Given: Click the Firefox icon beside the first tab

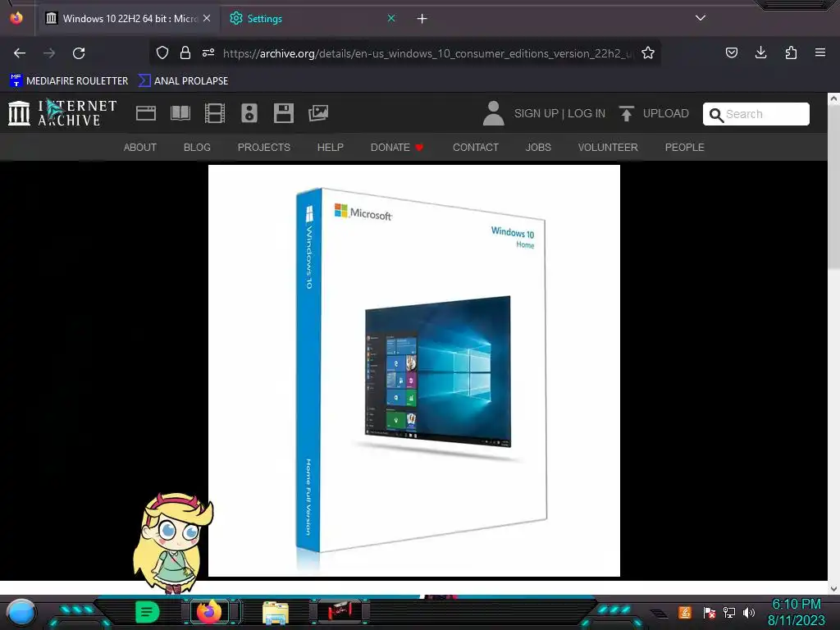Looking at the screenshot, I should point(16,18).
